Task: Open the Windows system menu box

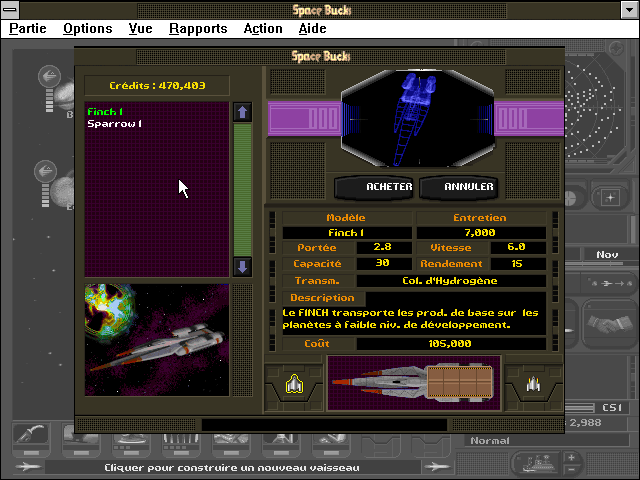Action: [x=10, y=9]
